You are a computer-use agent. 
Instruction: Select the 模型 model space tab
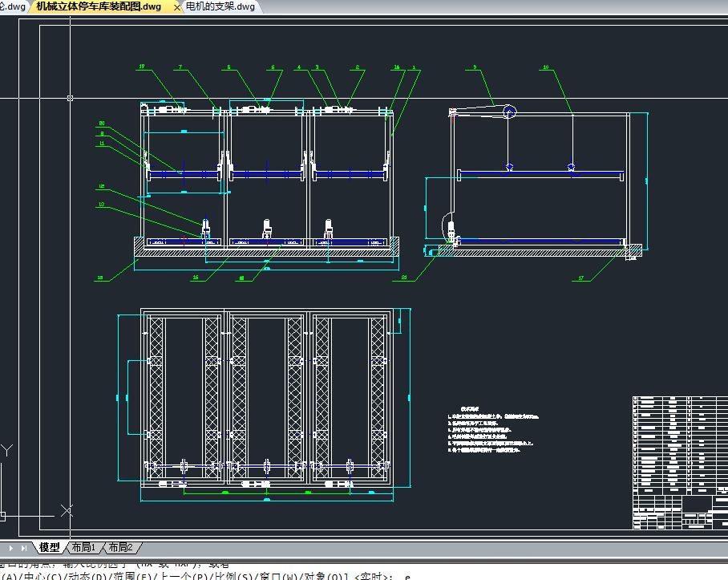[49, 547]
